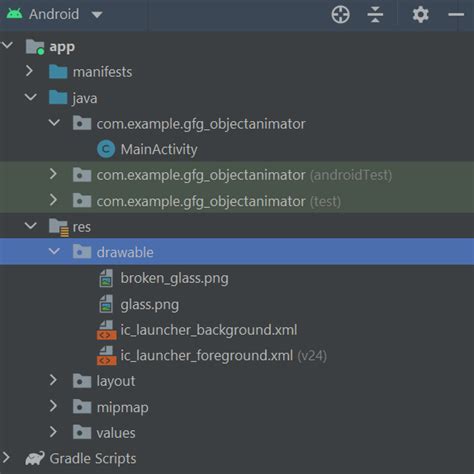The height and width of the screenshot is (474, 474).
Task: Select the res label
Action: [82, 227]
